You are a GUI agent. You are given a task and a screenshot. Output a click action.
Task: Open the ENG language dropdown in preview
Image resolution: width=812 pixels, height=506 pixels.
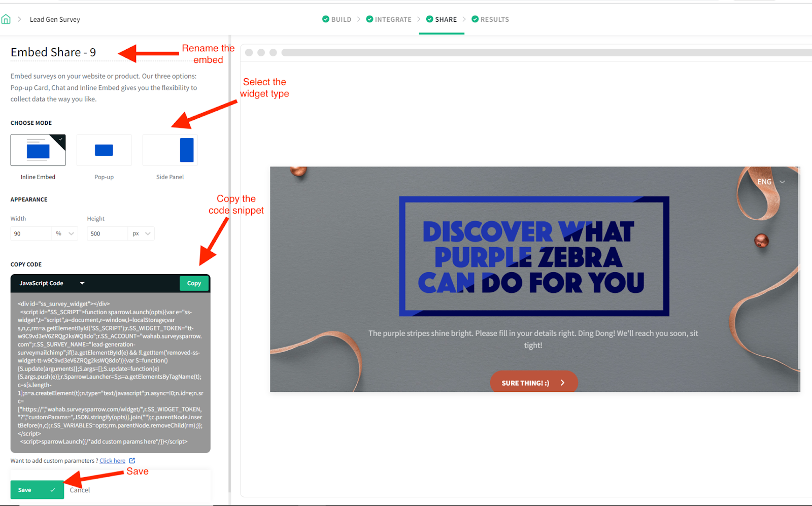point(771,182)
